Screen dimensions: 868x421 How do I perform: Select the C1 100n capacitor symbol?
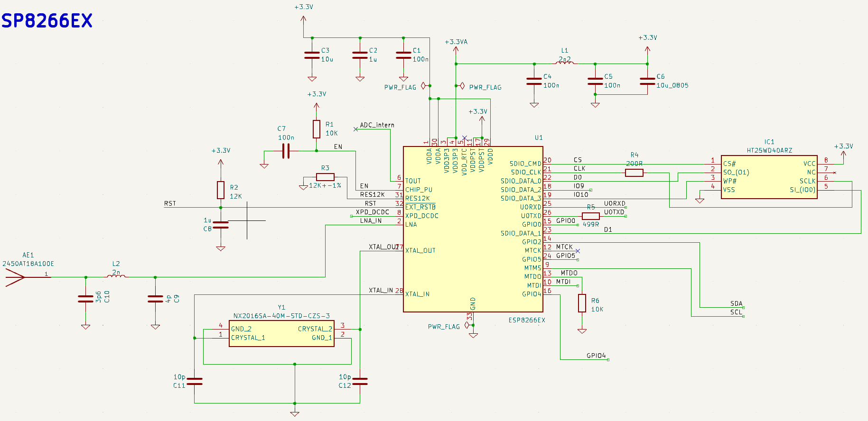point(403,55)
